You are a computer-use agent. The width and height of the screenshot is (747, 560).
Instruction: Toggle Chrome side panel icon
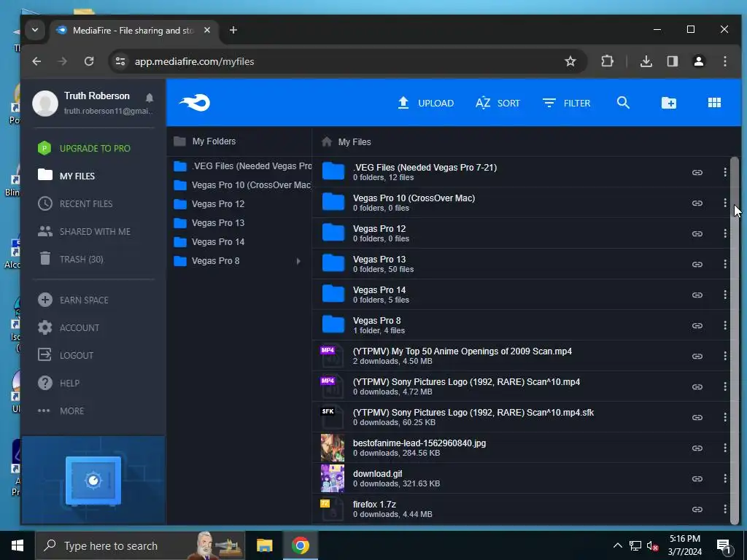point(672,61)
